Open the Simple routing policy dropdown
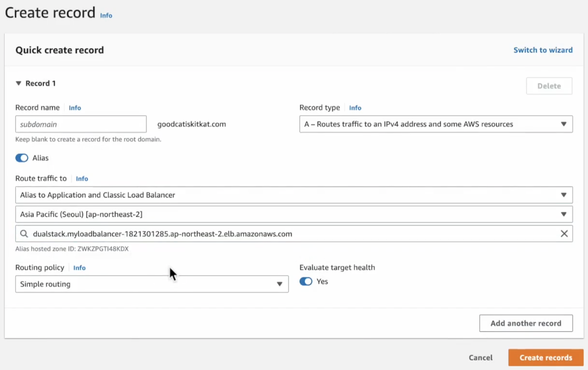 pos(152,284)
